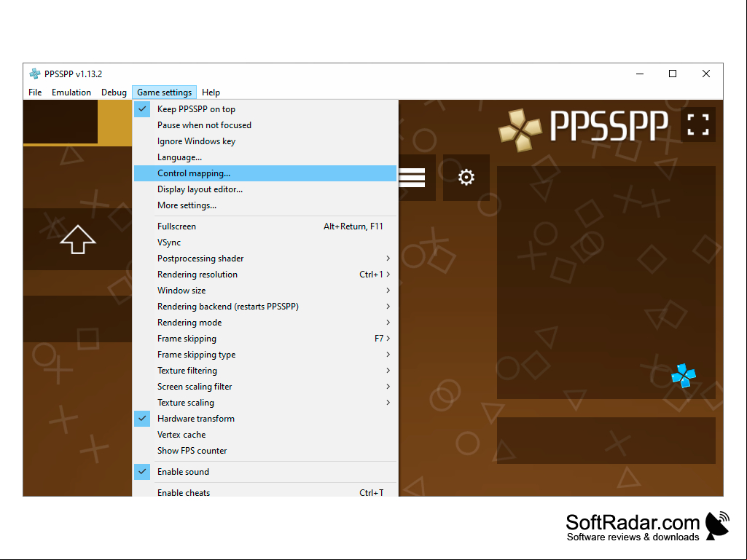Minimize the PPSSPP window
The height and width of the screenshot is (560, 747).
click(x=640, y=74)
